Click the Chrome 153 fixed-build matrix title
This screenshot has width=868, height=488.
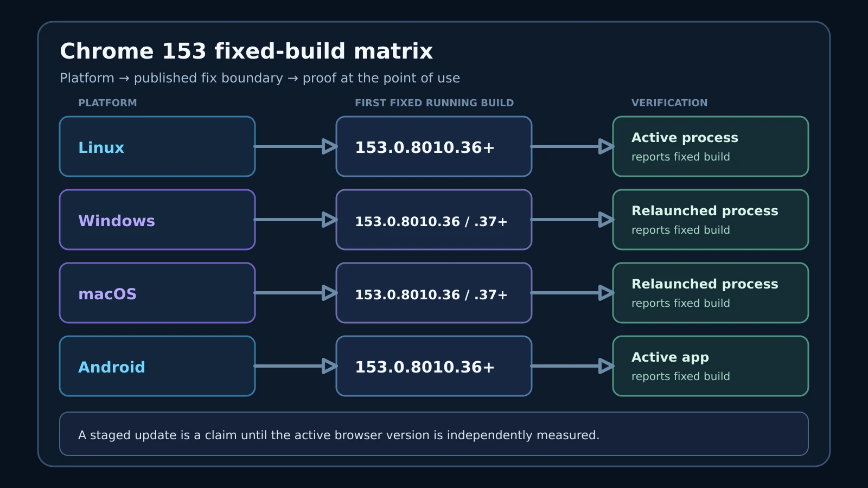pos(246,52)
